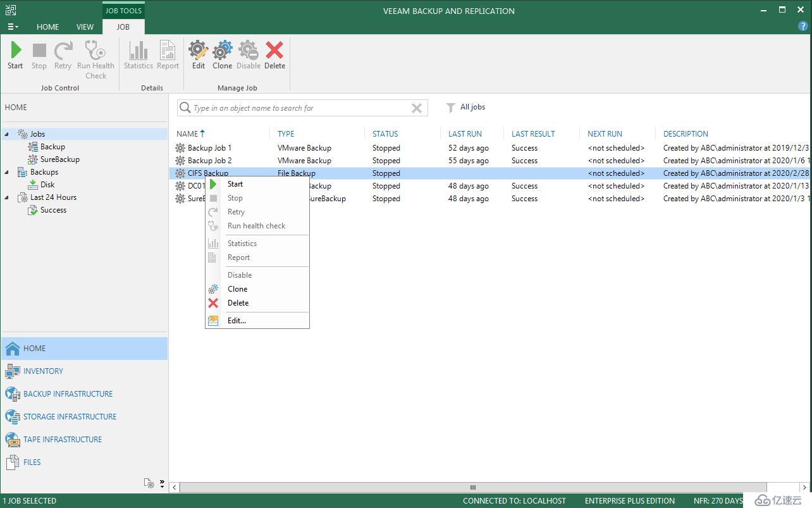This screenshot has height=508, width=812.
Task: Open BACKUP INFRASTRUCTURE view
Action: pos(68,394)
